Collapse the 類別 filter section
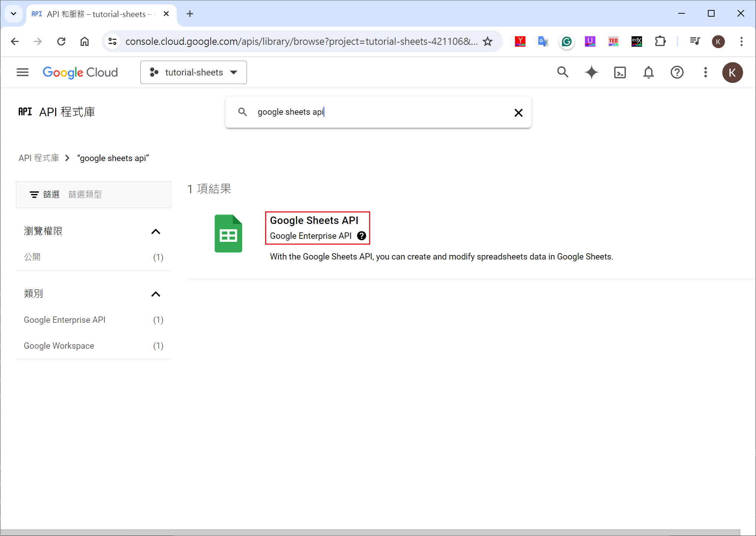This screenshot has width=756, height=536. pyautogui.click(x=156, y=294)
